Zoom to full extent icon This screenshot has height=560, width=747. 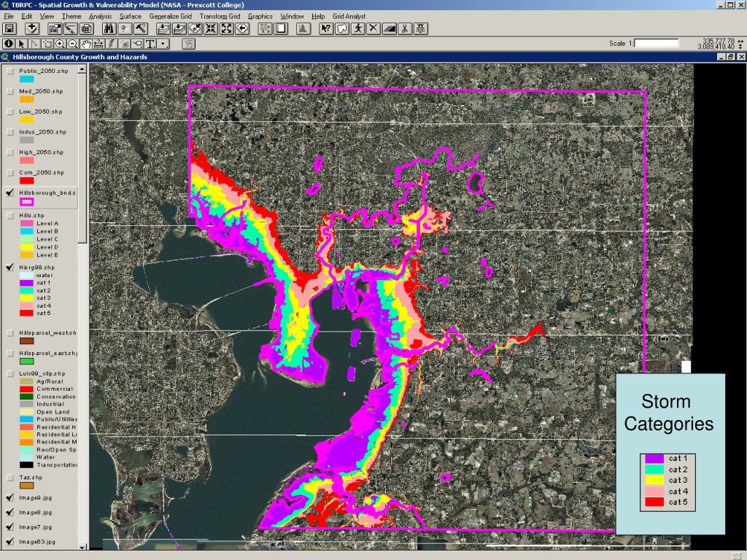coord(163,29)
